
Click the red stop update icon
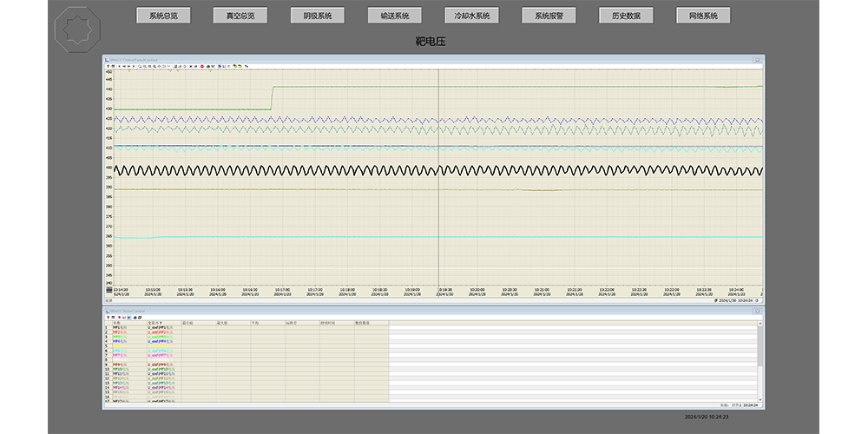tap(202, 66)
